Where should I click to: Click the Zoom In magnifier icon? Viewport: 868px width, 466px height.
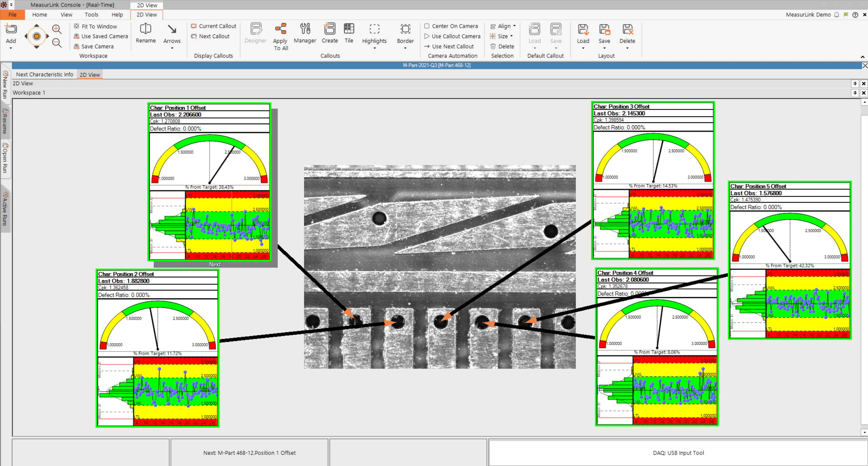(57, 30)
